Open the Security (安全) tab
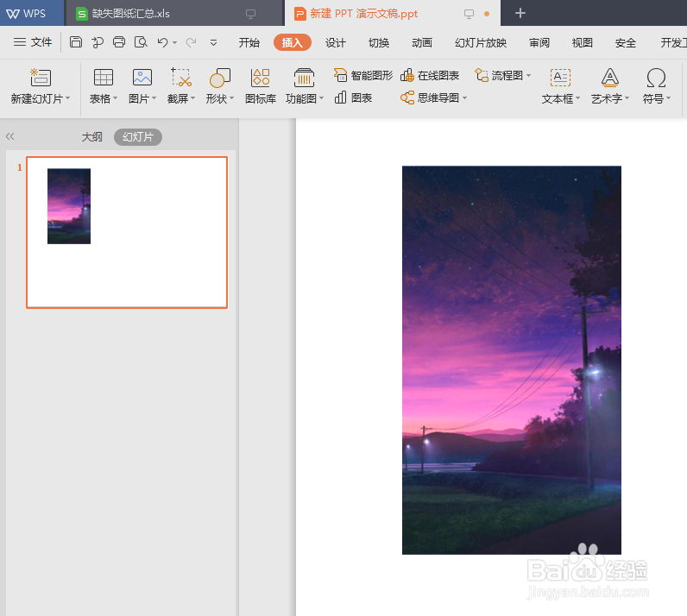The image size is (687, 616). coord(625,42)
